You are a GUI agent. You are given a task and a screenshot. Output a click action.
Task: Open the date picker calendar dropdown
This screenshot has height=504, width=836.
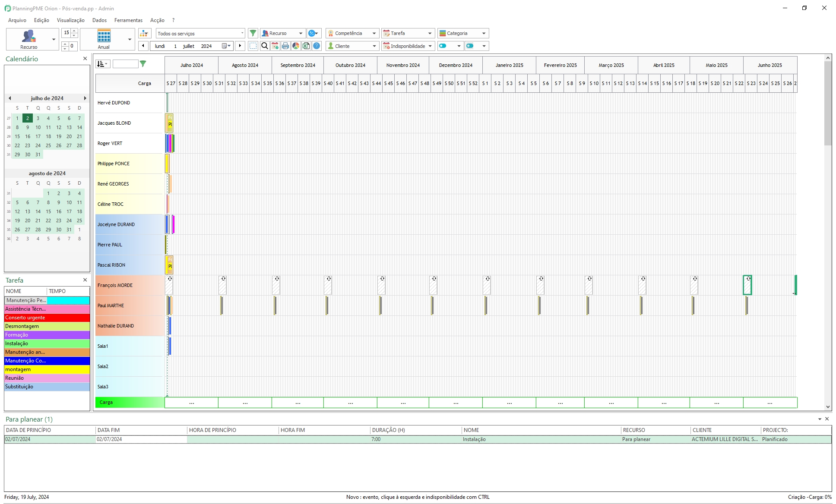click(226, 46)
